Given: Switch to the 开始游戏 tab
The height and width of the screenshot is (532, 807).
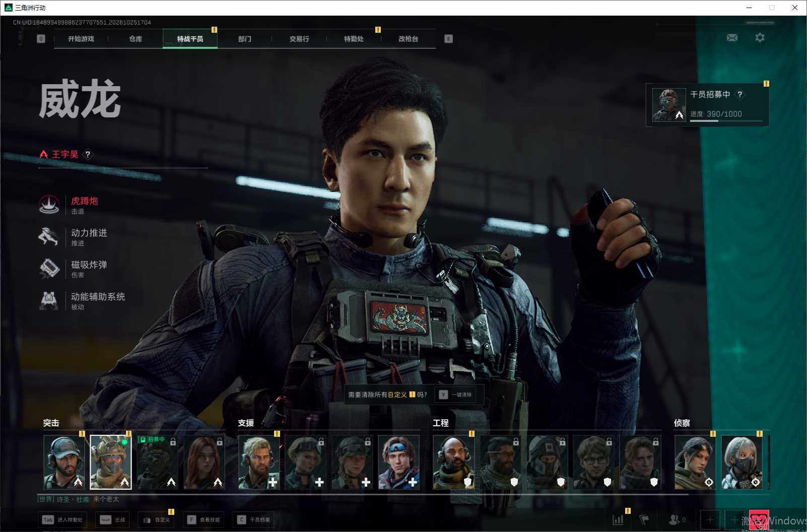Looking at the screenshot, I should coord(81,39).
